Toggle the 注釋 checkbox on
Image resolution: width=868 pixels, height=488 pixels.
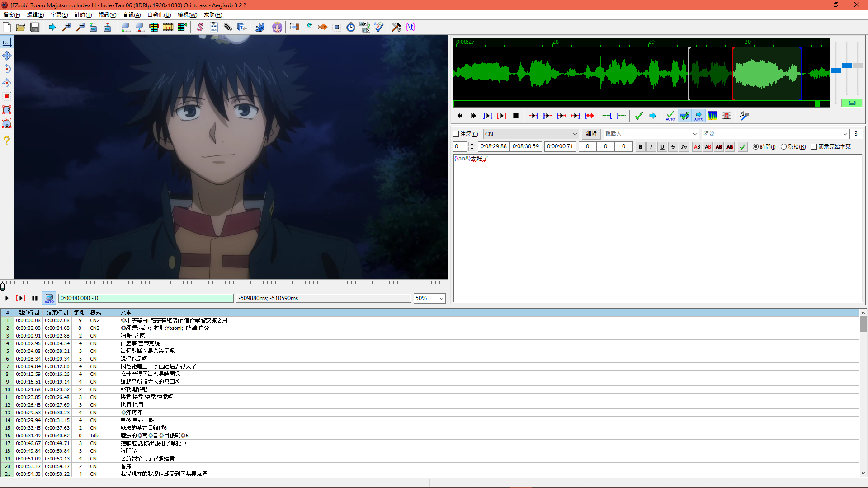[457, 133]
